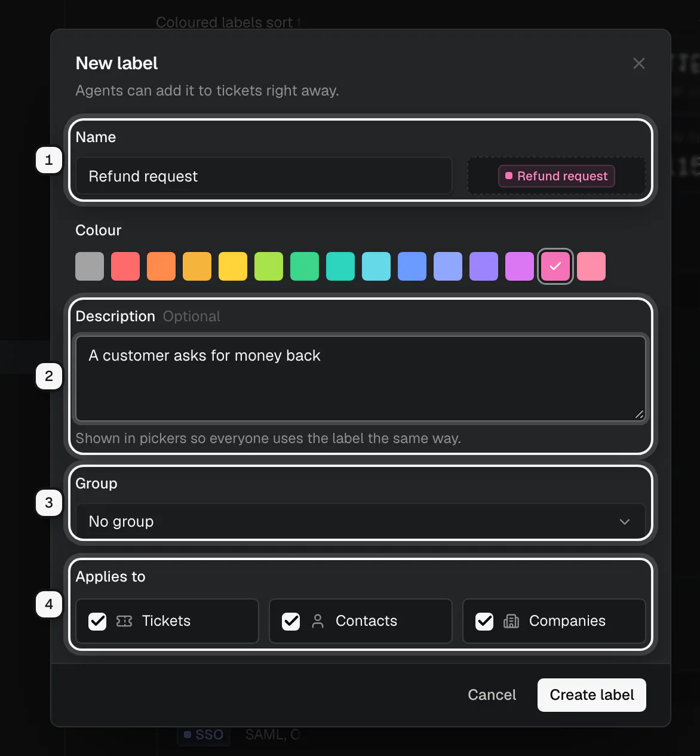
Task: Close the New label dialog
Action: point(639,63)
